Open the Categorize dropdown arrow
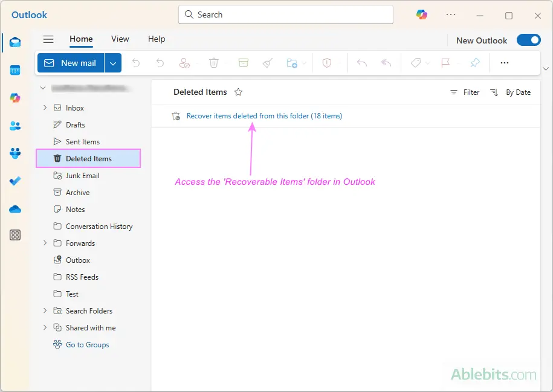This screenshot has width=553, height=392. tap(428, 63)
